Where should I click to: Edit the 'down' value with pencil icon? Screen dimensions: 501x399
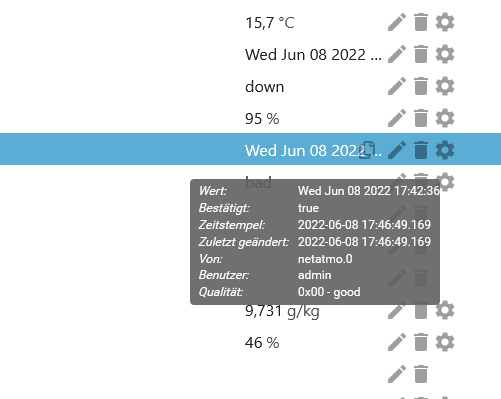click(x=397, y=86)
